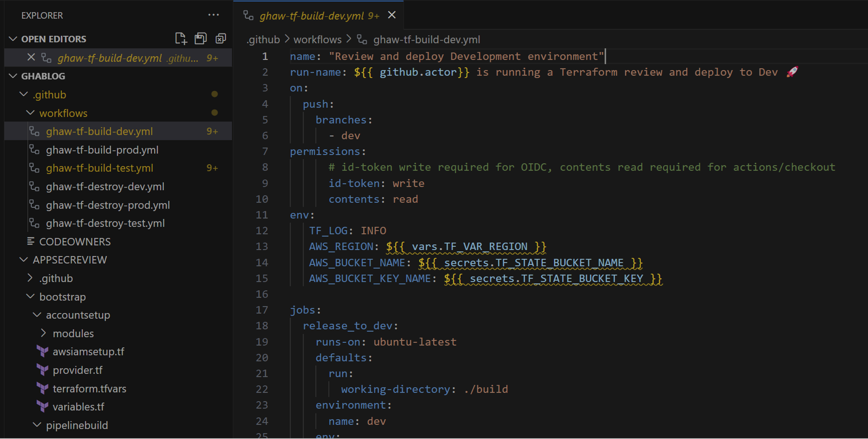Click the Close All Editors icon
The width and height of the screenshot is (868, 439).
point(220,38)
